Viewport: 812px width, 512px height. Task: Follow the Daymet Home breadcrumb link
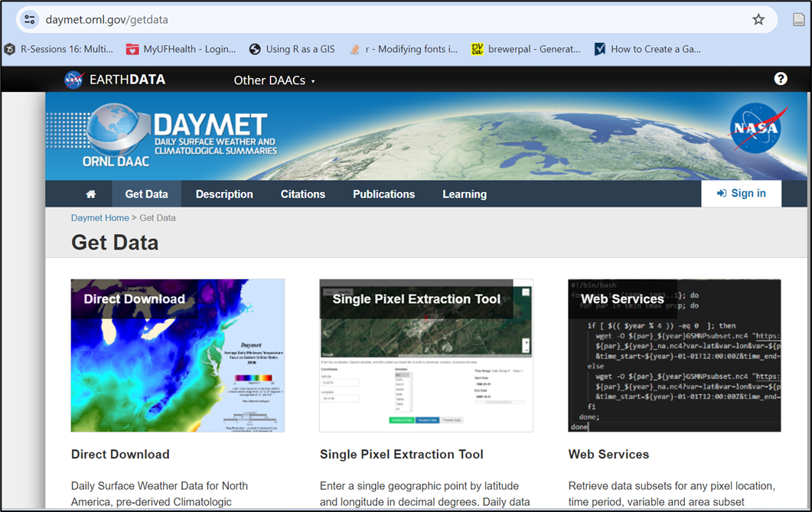coord(100,218)
